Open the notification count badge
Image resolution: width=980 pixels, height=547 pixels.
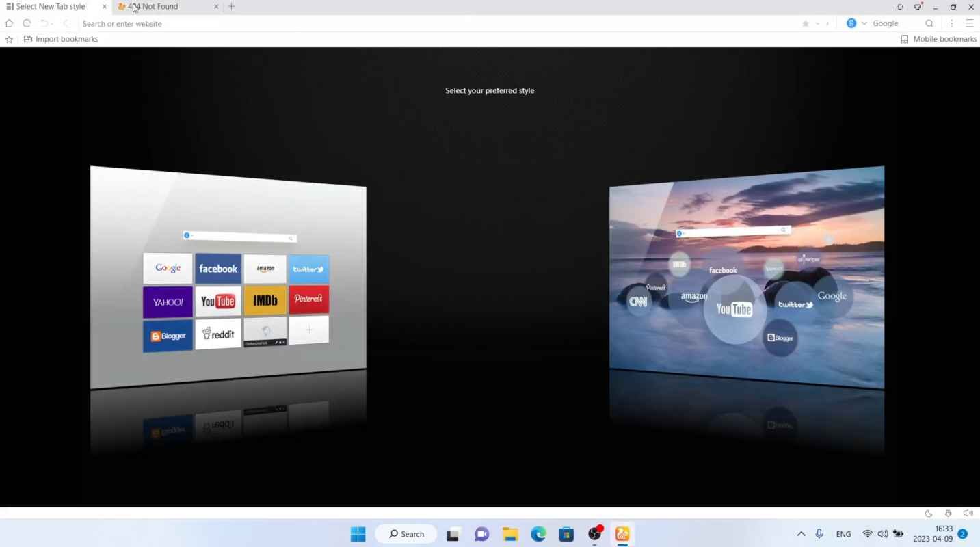tap(962, 533)
